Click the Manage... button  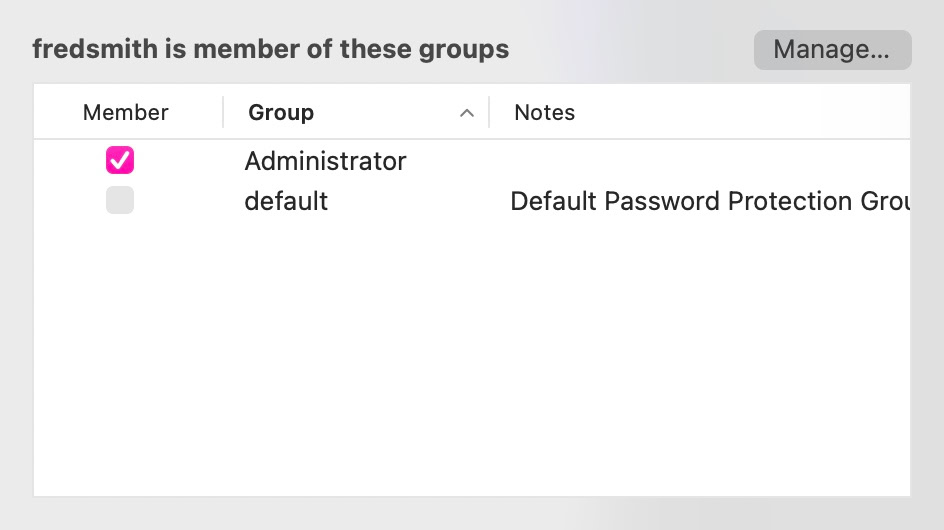click(x=832, y=50)
